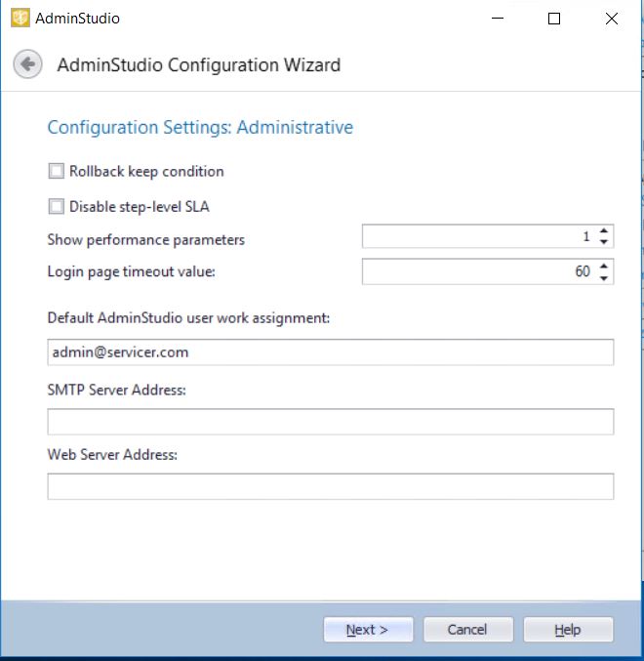Click the Next > button
Viewport: 644px width, 661px height.
coord(368,630)
